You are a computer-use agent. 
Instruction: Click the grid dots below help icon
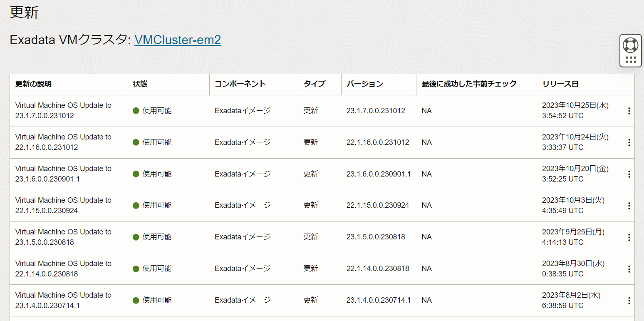coord(631,60)
